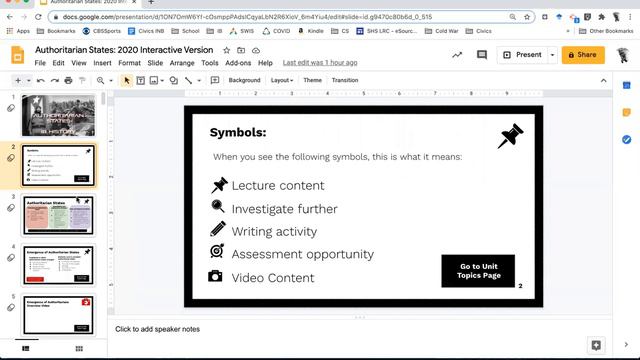
Task: Click the redo arrow in toolbar
Action: pos(55,80)
